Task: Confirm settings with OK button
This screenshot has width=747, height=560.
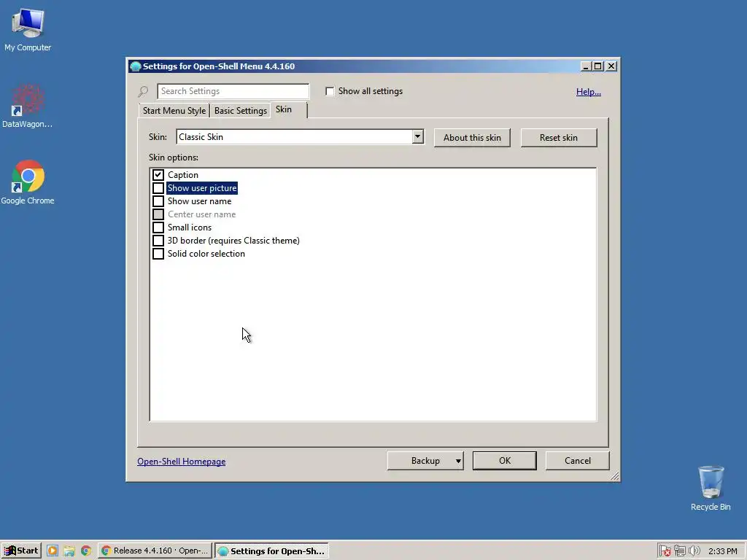Action: point(505,461)
